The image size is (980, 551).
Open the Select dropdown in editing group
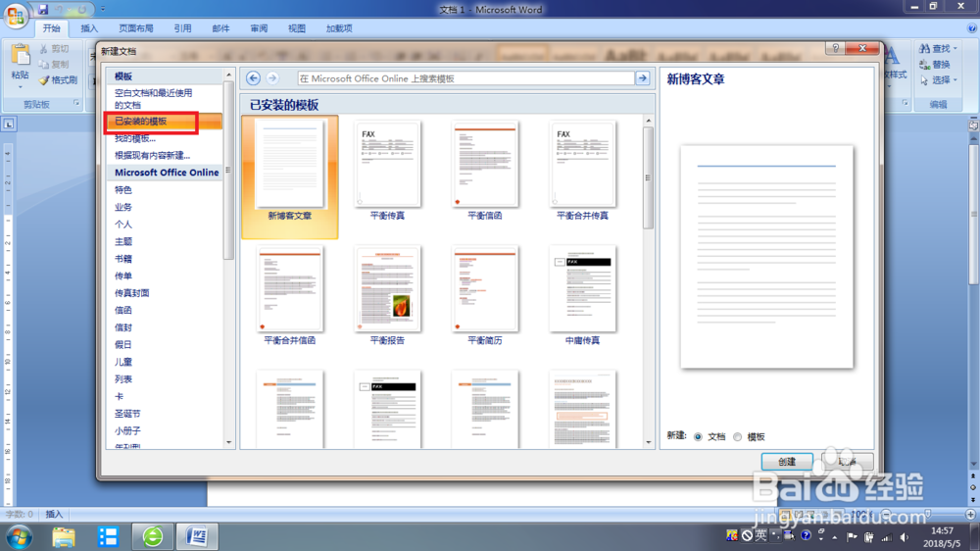938,80
